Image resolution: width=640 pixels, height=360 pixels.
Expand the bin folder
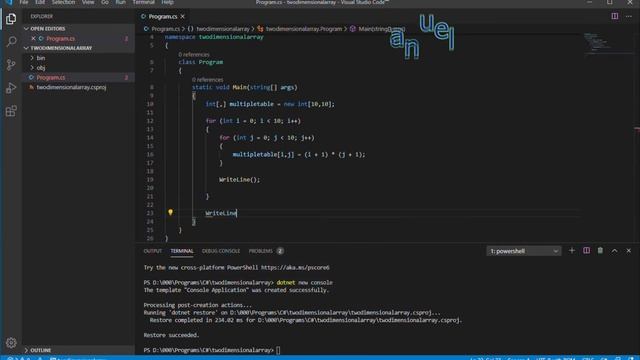(x=40, y=58)
